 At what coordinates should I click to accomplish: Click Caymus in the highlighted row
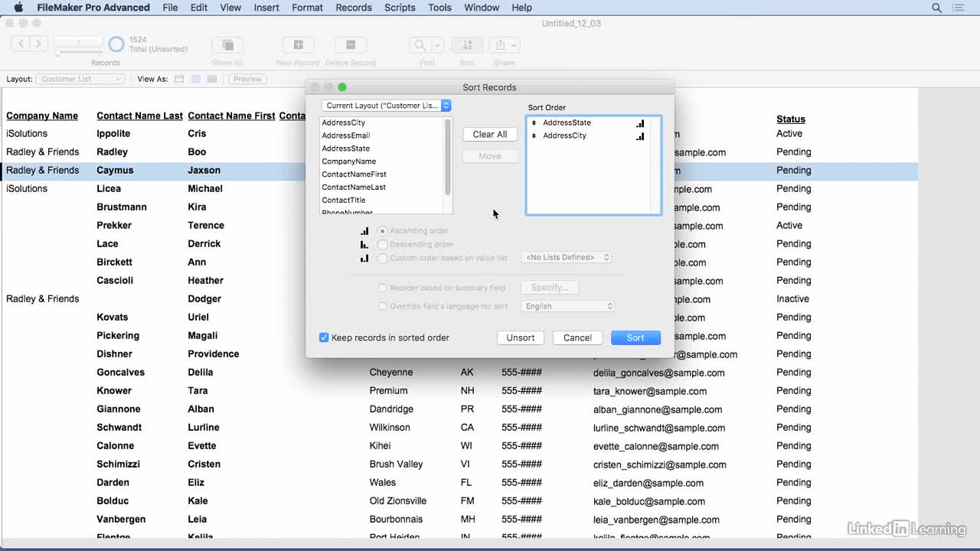pyautogui.click(x=115, y=171)
